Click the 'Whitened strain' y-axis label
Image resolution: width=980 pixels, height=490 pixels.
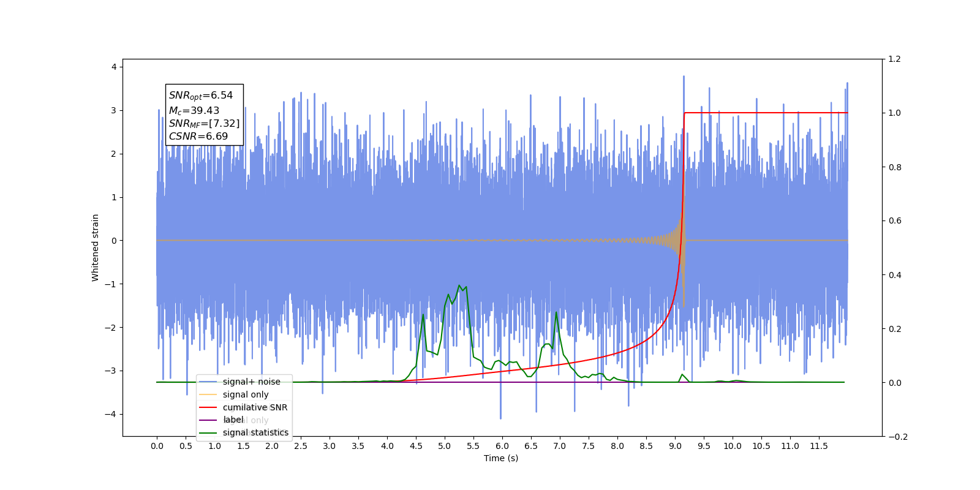tap(95, 247)
